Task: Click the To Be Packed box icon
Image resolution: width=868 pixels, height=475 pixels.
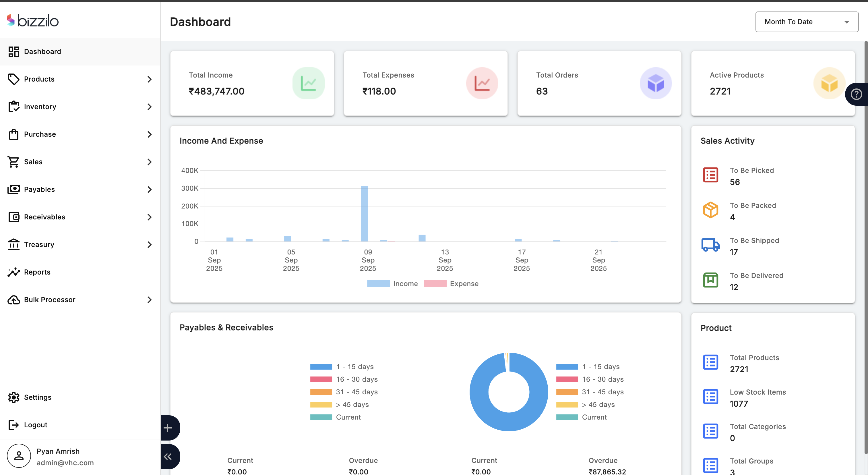Action: click(711, 210)
